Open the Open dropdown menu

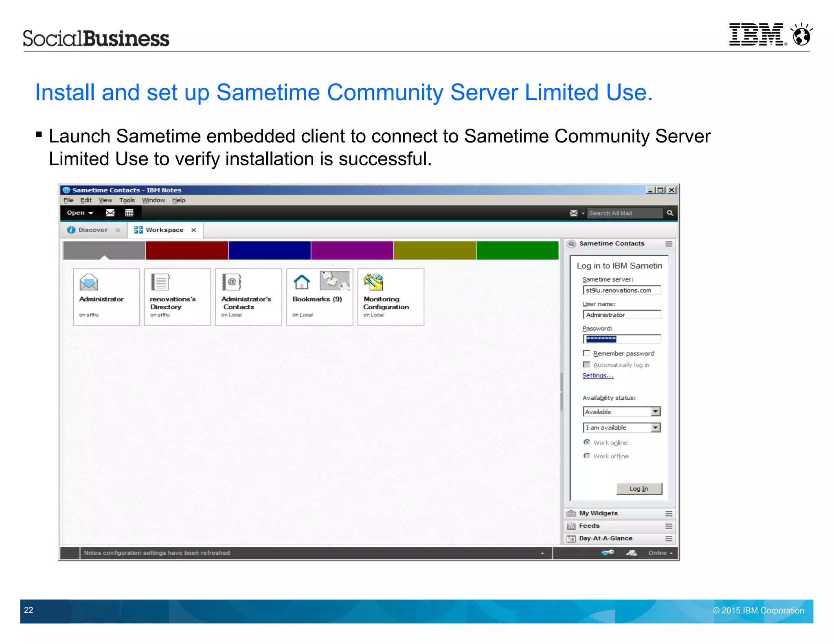click(80, 212)
